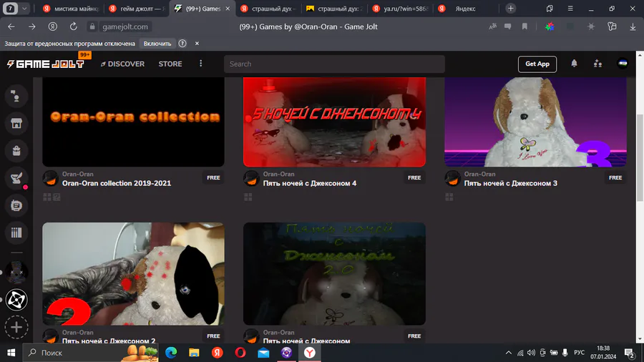Reload the page
Viewport: 644px width, 362px height.
(74, 26)
